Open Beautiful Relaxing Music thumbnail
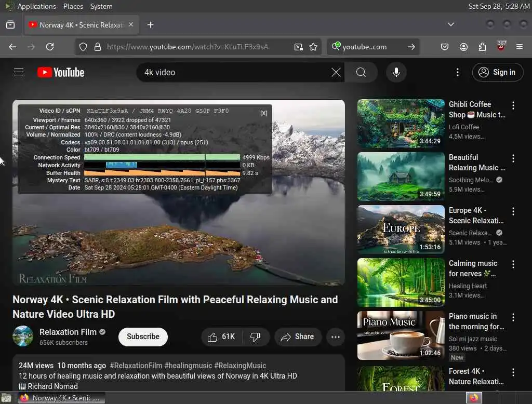 point(401,177)
